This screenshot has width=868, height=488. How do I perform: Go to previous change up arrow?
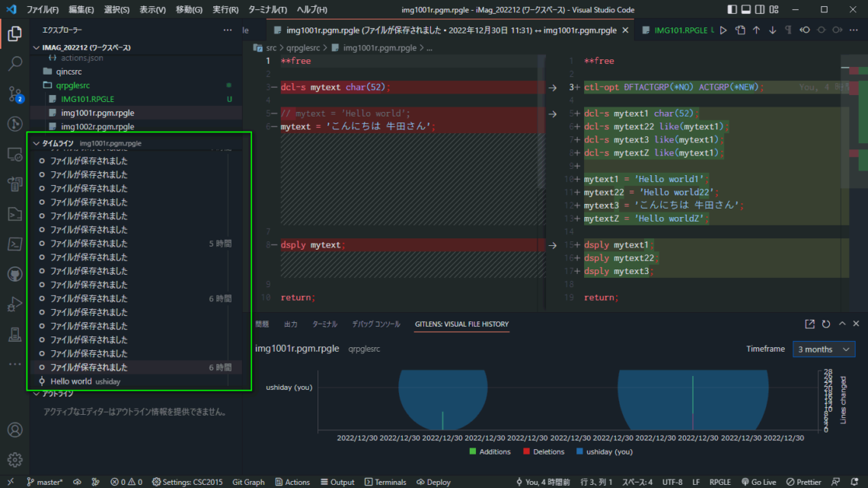click(756, 30)
